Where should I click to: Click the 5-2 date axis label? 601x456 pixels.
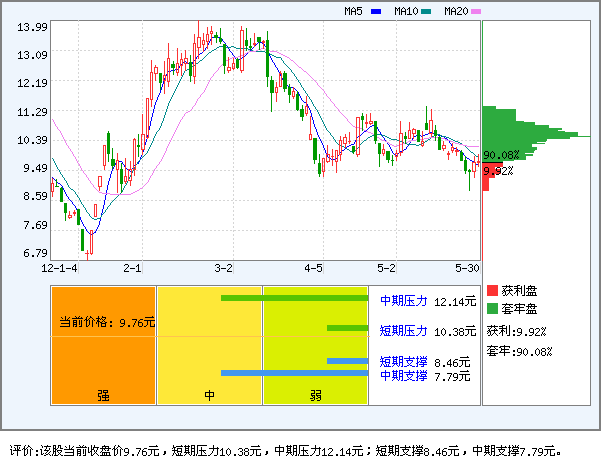pos(386,268)
